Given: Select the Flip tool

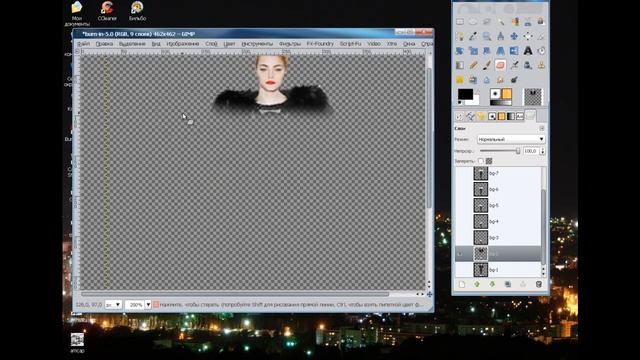Looking at the screenshot, I should click(514, 51).
